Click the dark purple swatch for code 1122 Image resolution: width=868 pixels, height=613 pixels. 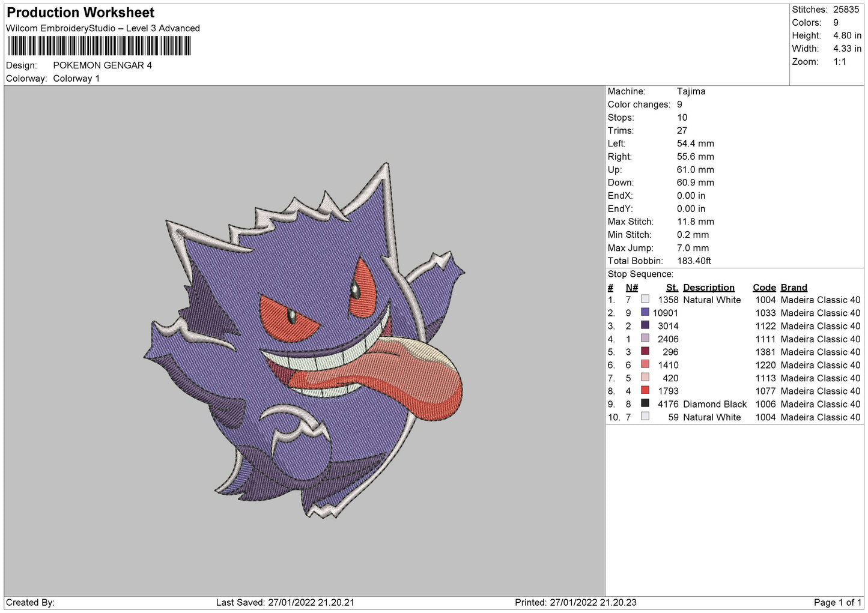click(645, 325)
